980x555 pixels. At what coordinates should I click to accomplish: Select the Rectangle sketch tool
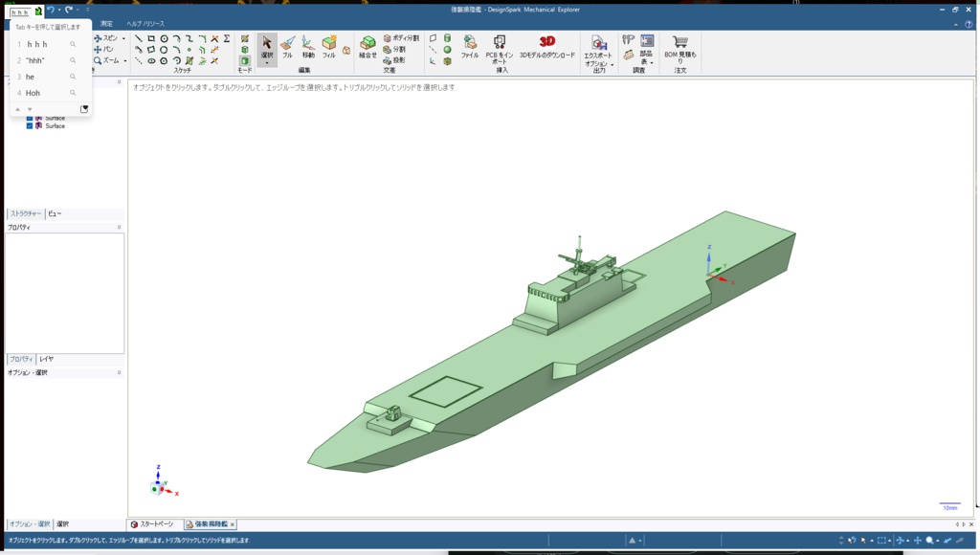click(x=150, y=38)
